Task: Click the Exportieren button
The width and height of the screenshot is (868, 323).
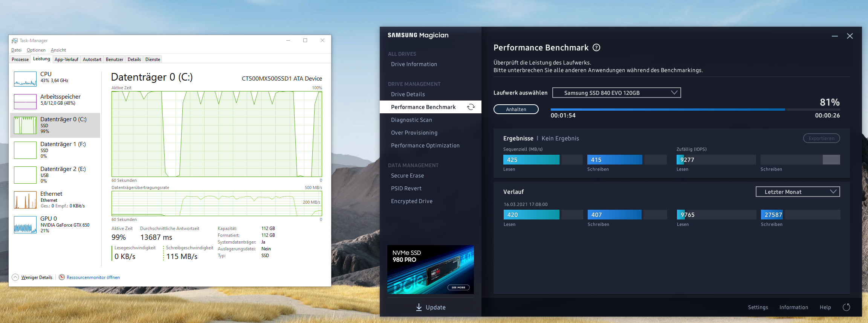Action: click(821, 138)
